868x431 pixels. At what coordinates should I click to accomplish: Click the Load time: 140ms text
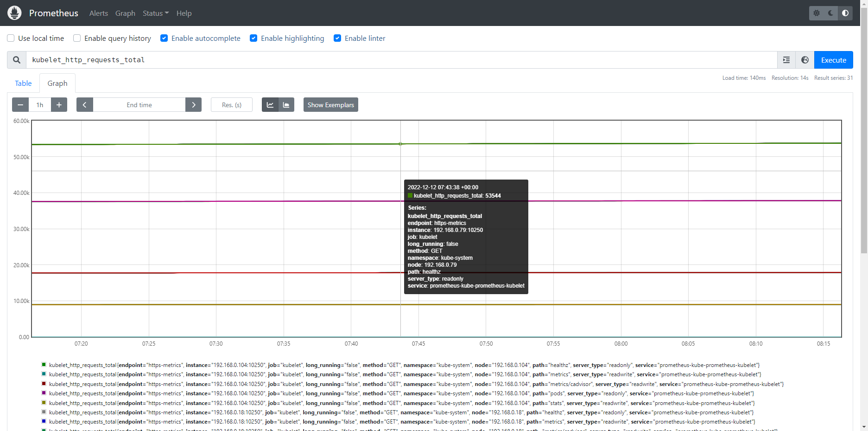pyautogui.click(x=744, y=78)
